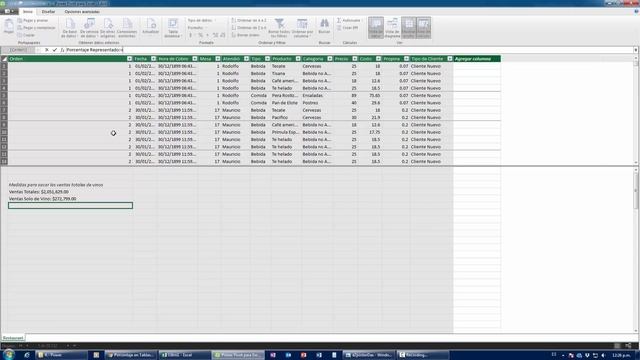
Task: Click Pegar y anexar in the clipboard group
Action: (x=33, y=20)
